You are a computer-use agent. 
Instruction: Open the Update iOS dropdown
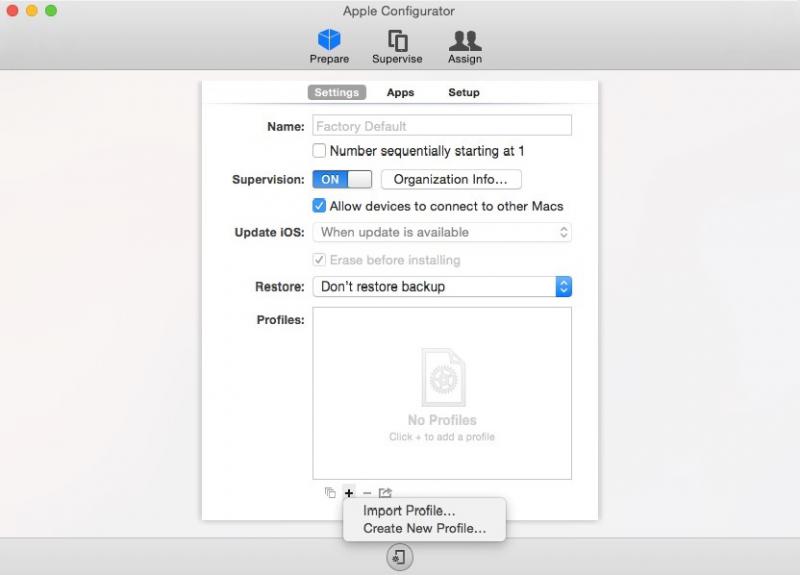tap(442, 232)
